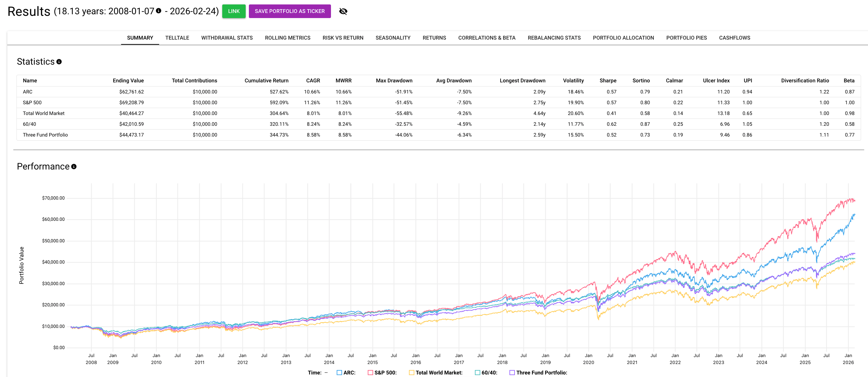The width and height of the screenshot is (868, 377).
Task: Toggle results visibility with the eye-slash icon
Action: coord(344,11)
